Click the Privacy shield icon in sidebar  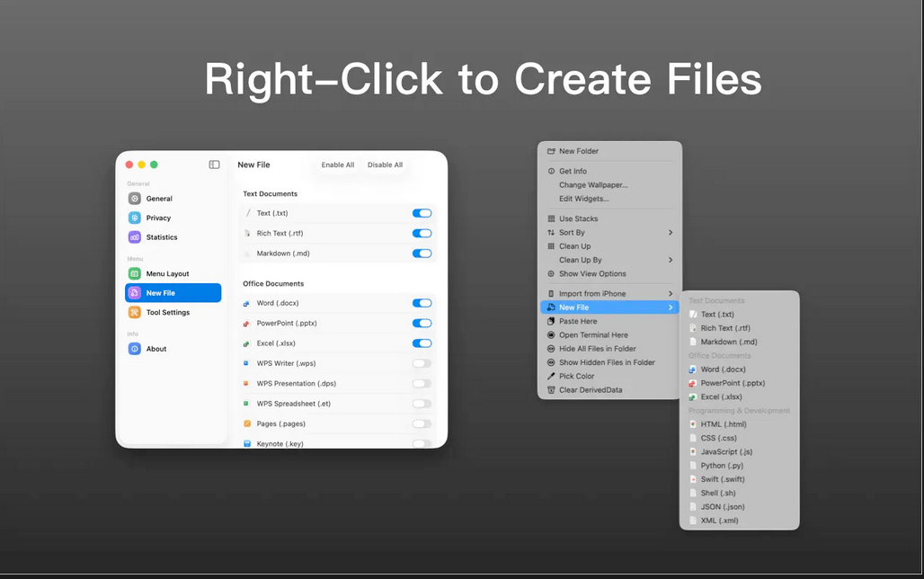(x=134, y=218)
